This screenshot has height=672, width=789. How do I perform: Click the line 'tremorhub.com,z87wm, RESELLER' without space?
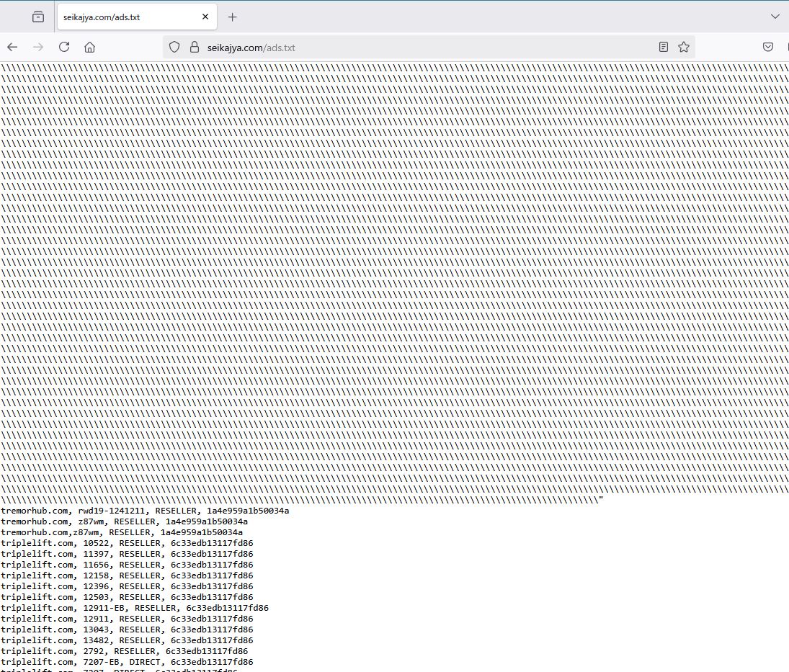(x=122, y=533)
